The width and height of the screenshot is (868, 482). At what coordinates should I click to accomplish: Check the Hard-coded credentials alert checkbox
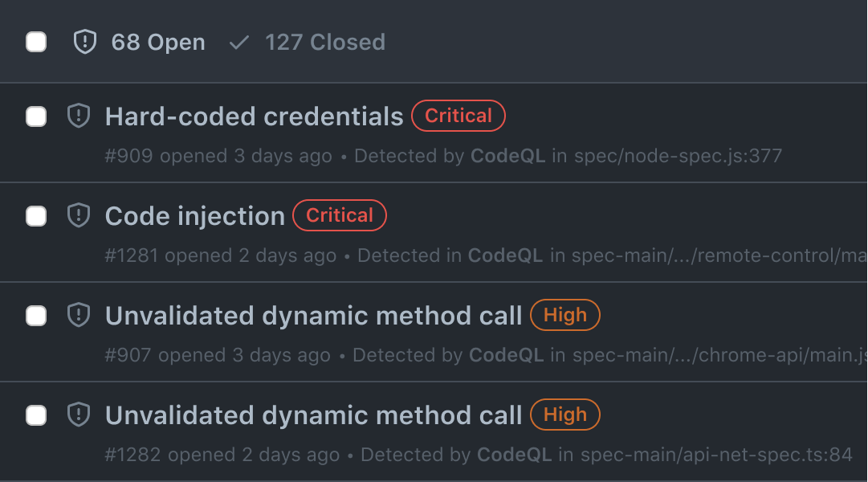35,116
